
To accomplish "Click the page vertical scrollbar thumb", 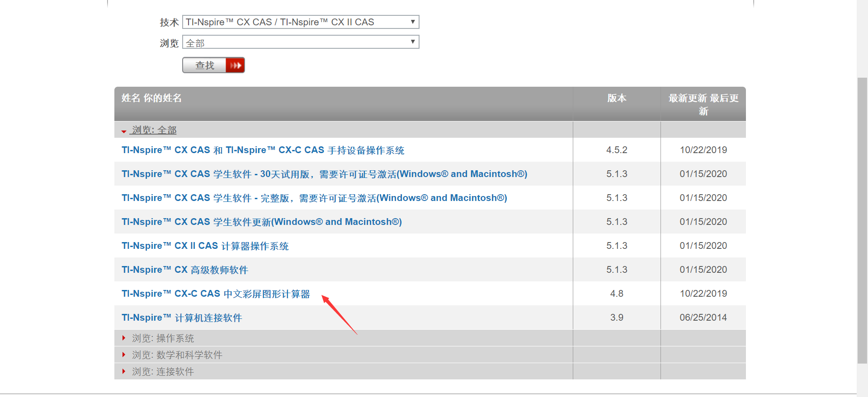I will click(862, 220).
